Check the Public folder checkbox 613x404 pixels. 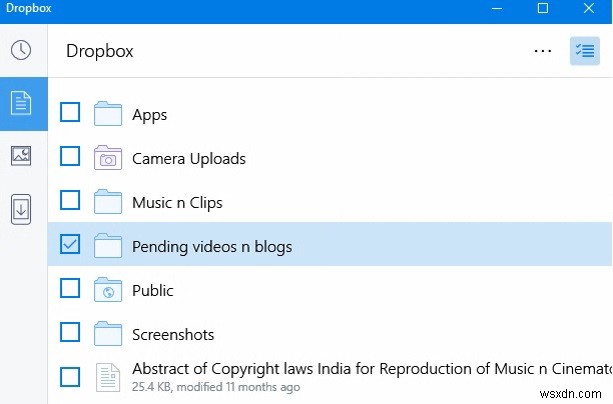pyautogui.click(x=70, y=288)
